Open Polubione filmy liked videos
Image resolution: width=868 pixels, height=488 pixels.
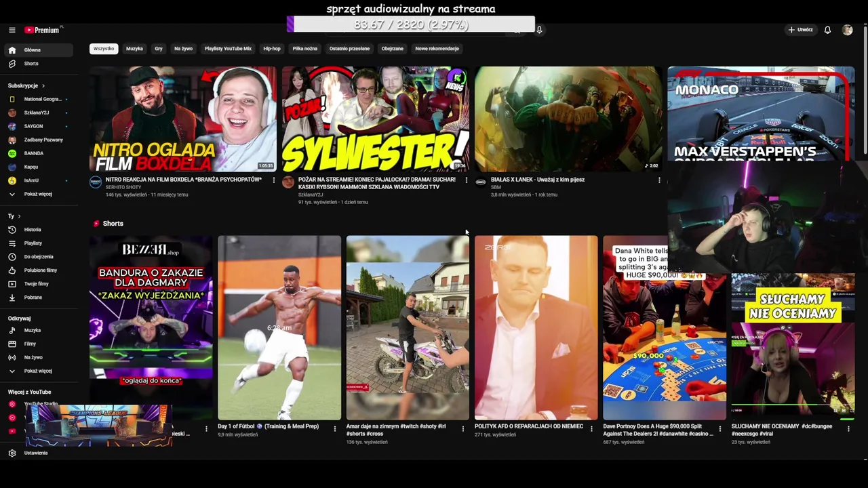click(x=38, y=270)
